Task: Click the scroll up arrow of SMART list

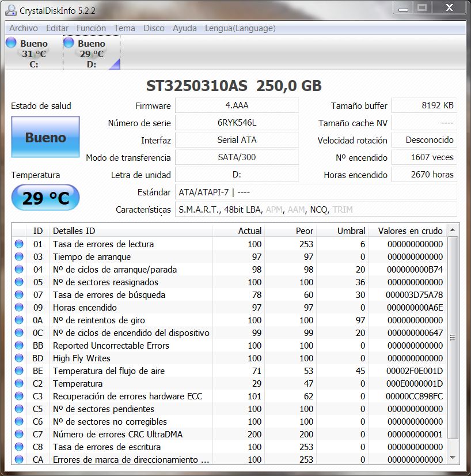Action: pyautogui.click(x=453, y=230)
